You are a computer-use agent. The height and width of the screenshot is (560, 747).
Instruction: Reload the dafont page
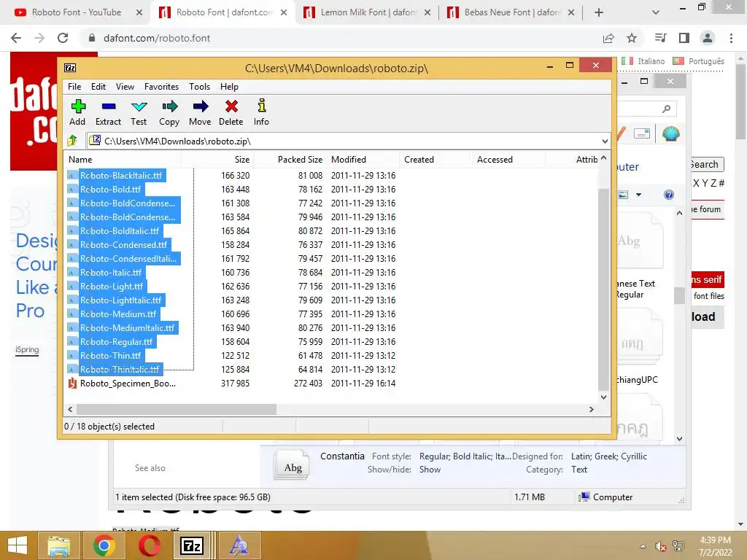click(x=63, y=38)
